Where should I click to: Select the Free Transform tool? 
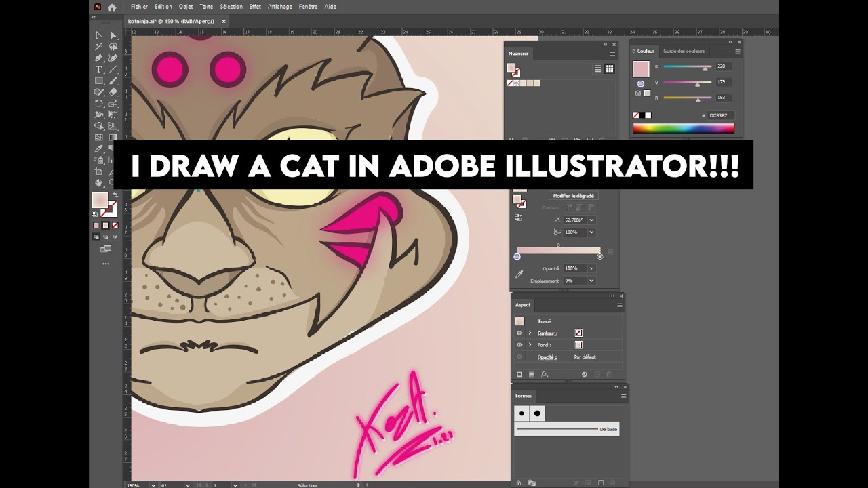click(x=113, y=115)
